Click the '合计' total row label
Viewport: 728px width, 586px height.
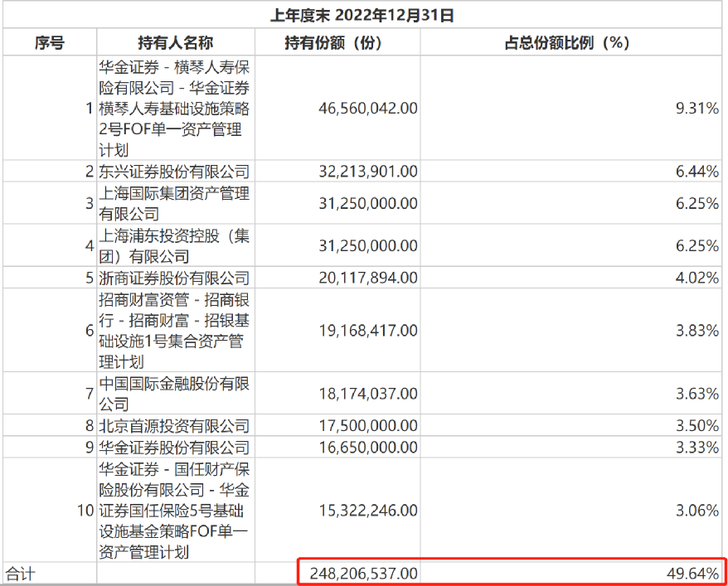tap(20, 574)
